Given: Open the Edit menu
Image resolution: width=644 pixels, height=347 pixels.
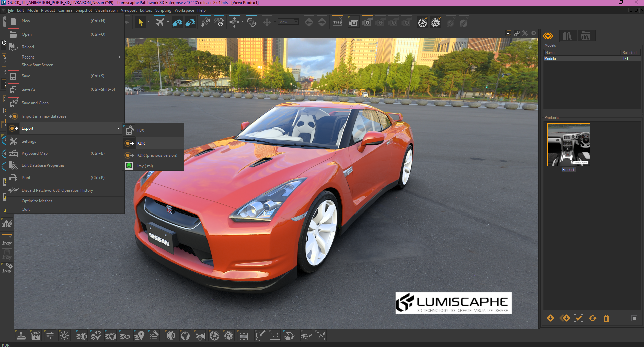Looking at the screenshot, I should coord(20,10).
